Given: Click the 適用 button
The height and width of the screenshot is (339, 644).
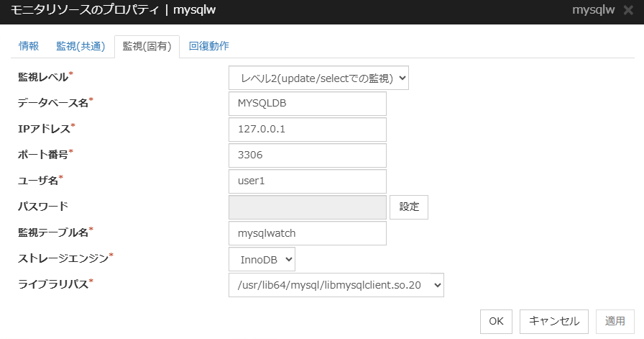Looking at the screenshot, I should tap(615, 321).
